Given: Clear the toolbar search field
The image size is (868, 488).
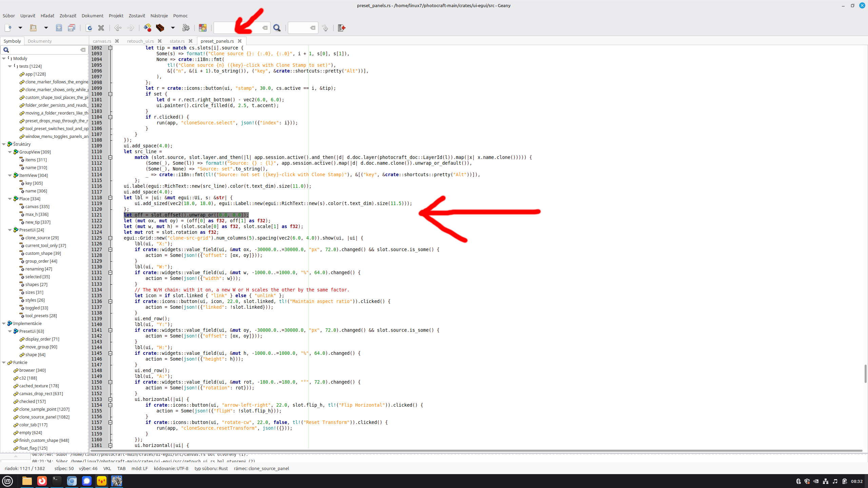Looking at the screenshot, I should pyautogui.click(x=265, y=28).
